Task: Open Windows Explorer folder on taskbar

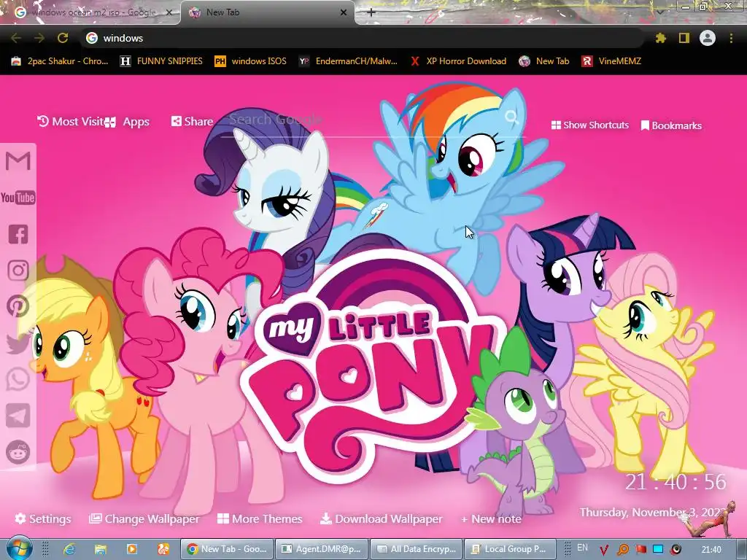Action: click(101, 549)
